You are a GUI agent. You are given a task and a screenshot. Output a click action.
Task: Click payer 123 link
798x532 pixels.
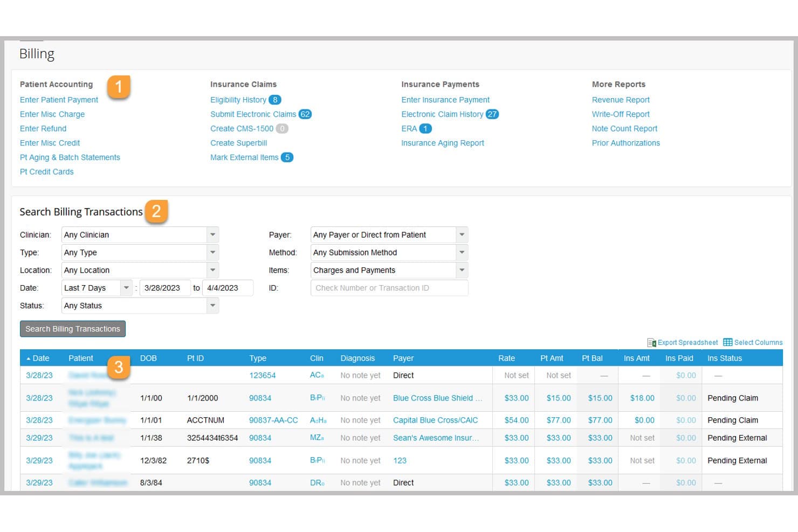[400, 461]
